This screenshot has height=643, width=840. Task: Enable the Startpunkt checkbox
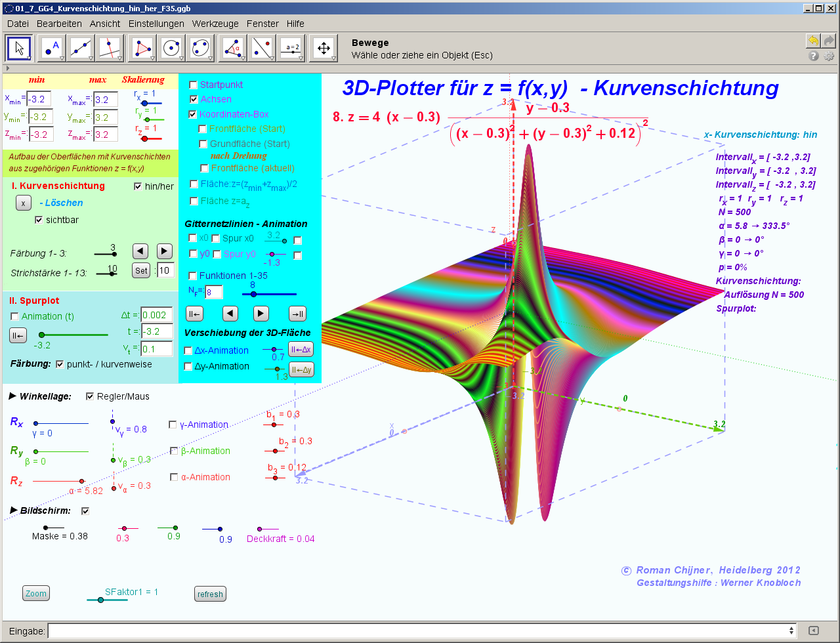[193, 85]
